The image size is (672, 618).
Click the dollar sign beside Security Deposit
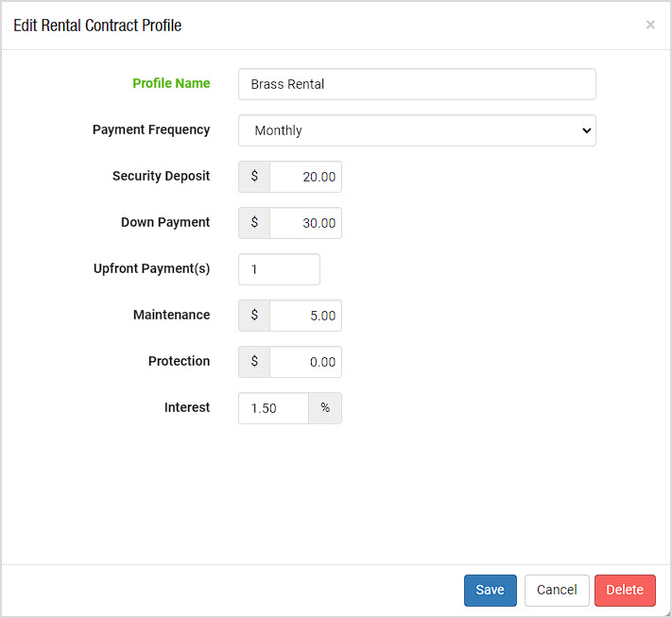click(254, 177)
